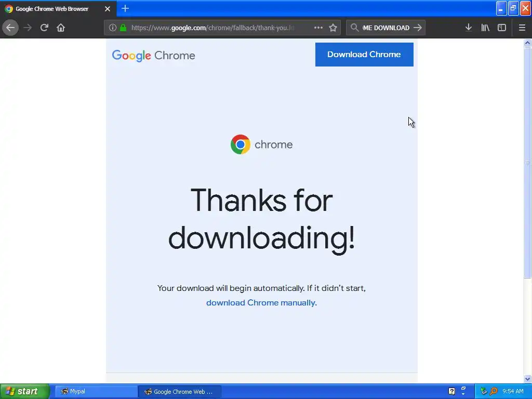This screenshot has width=532, height=399.
Task: Restore down the browser window
Action: tap(513, 8)
